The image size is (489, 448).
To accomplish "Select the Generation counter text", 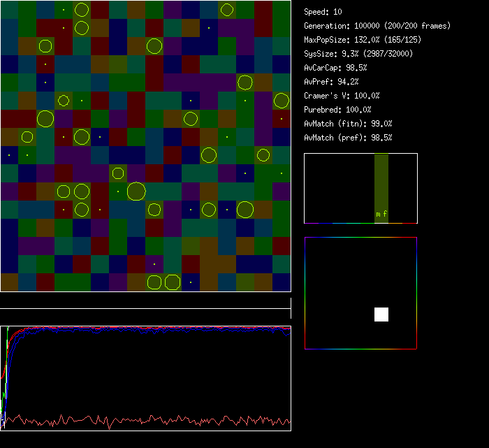I will (377, 26).
